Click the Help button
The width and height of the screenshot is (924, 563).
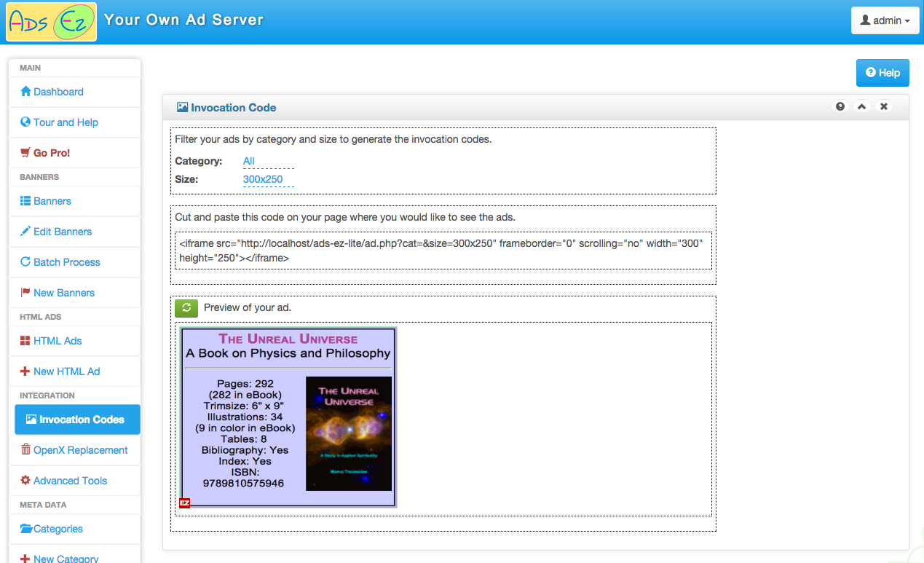tap(882, 73)
